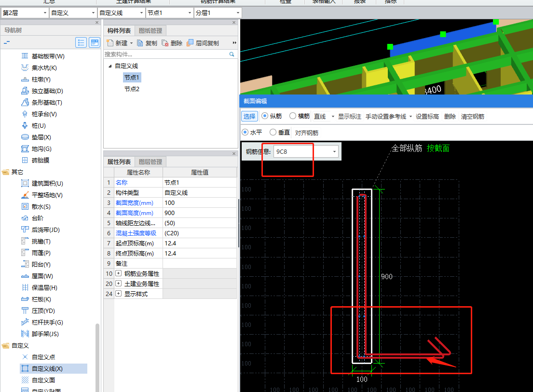Select the 平整场地(V) icon
Viewport: 533px width, 392px height.
coord(25,195)
